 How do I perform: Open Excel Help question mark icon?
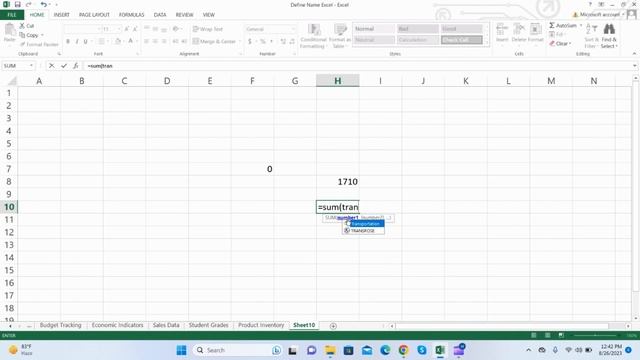pos(590,4)
